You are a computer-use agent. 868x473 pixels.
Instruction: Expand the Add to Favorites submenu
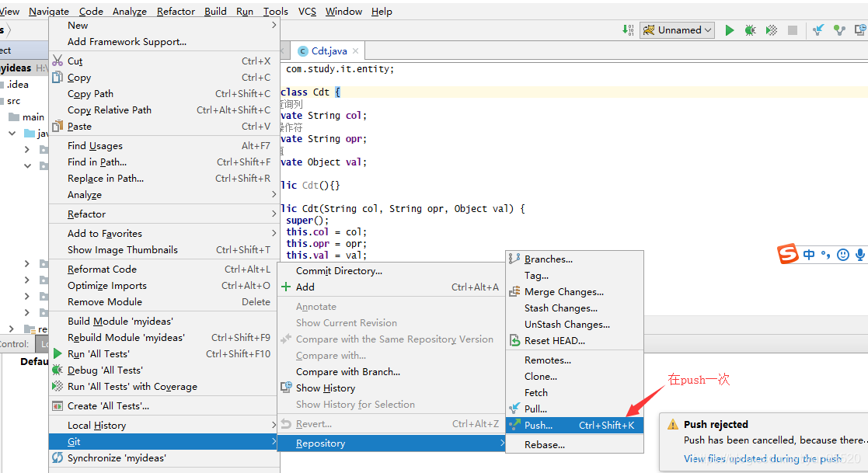coord(164,234)
